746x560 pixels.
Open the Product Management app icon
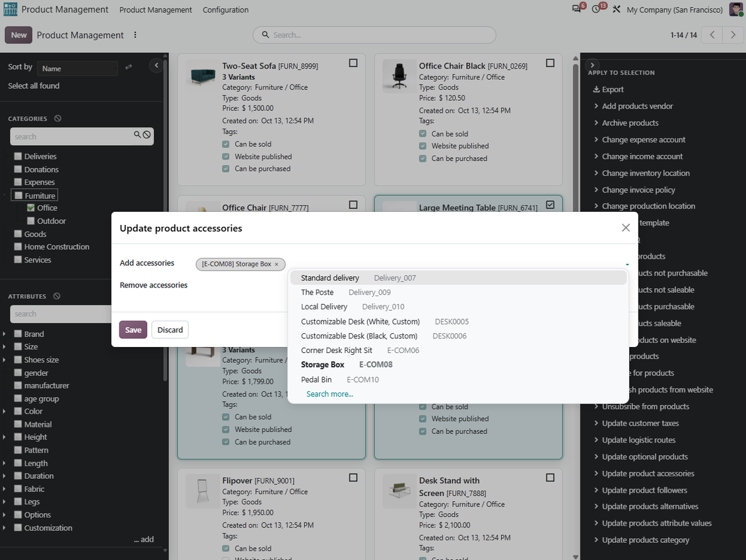point(10,9)
